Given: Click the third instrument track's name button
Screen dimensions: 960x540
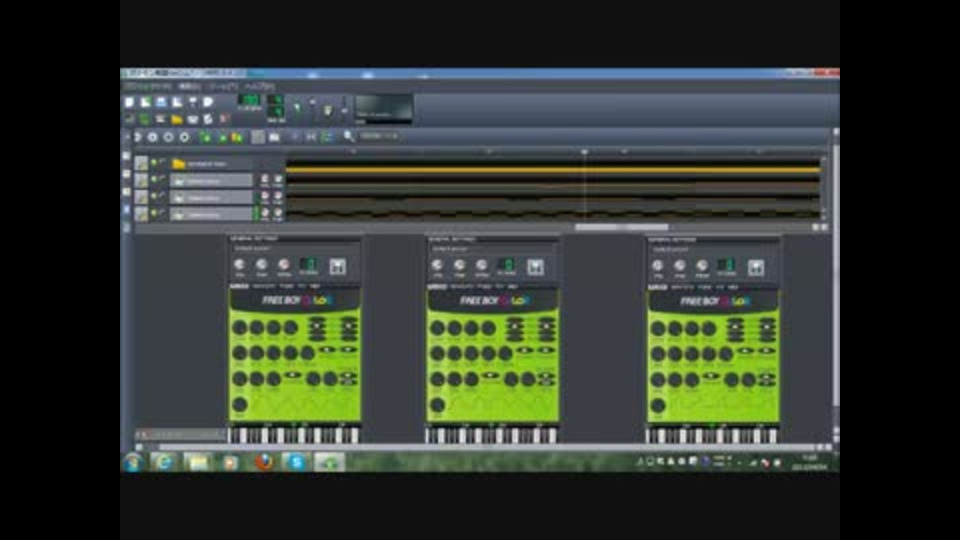Looking at the screenshot, I should click(211, 214).
